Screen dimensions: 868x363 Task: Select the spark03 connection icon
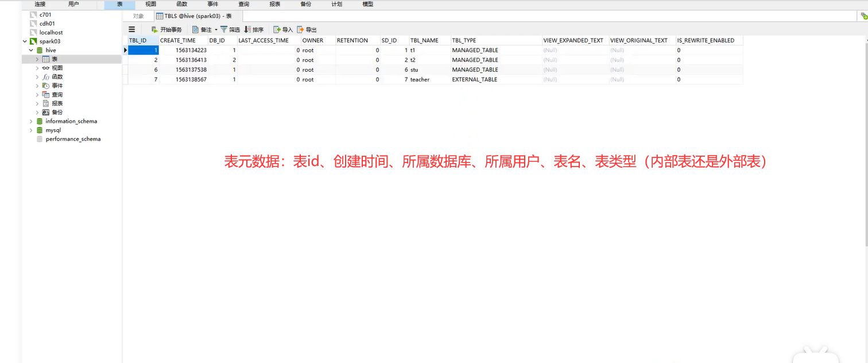point(33,41)
